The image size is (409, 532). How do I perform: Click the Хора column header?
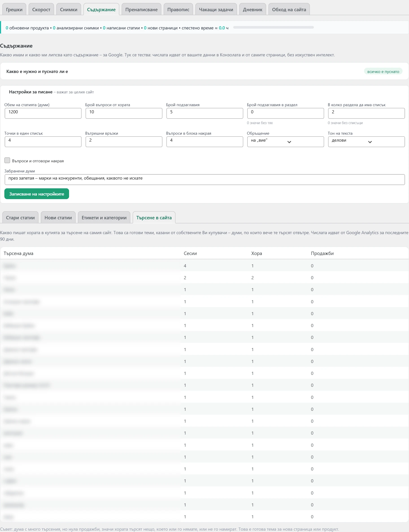(257, 253)
